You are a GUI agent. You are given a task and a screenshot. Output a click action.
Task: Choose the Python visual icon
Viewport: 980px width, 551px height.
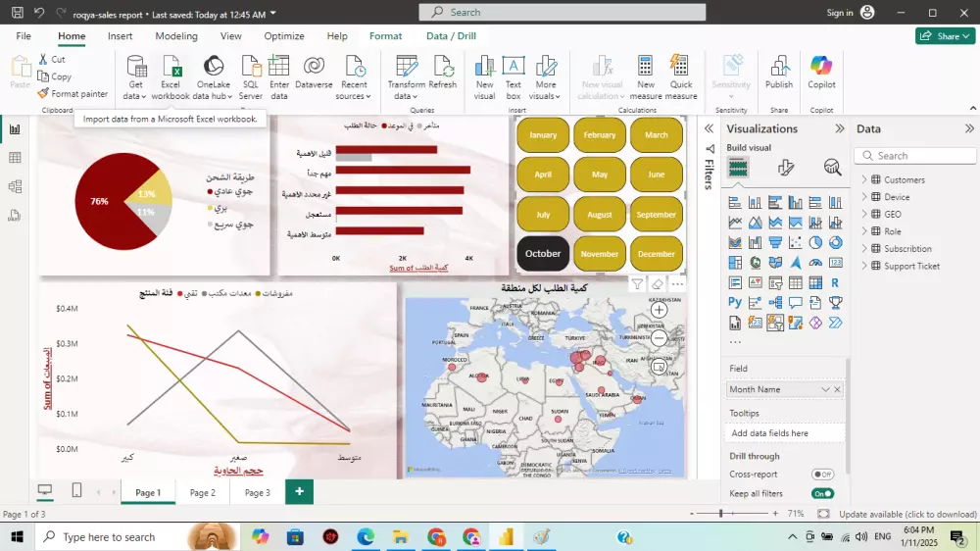click(x=735, y=303)
